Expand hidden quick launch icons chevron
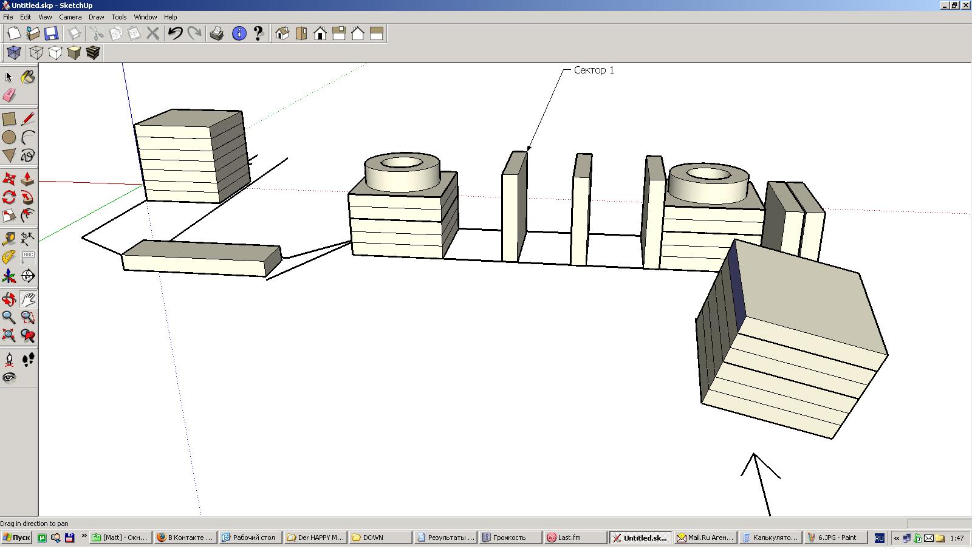The image size is (972, 560). (84, 537)
